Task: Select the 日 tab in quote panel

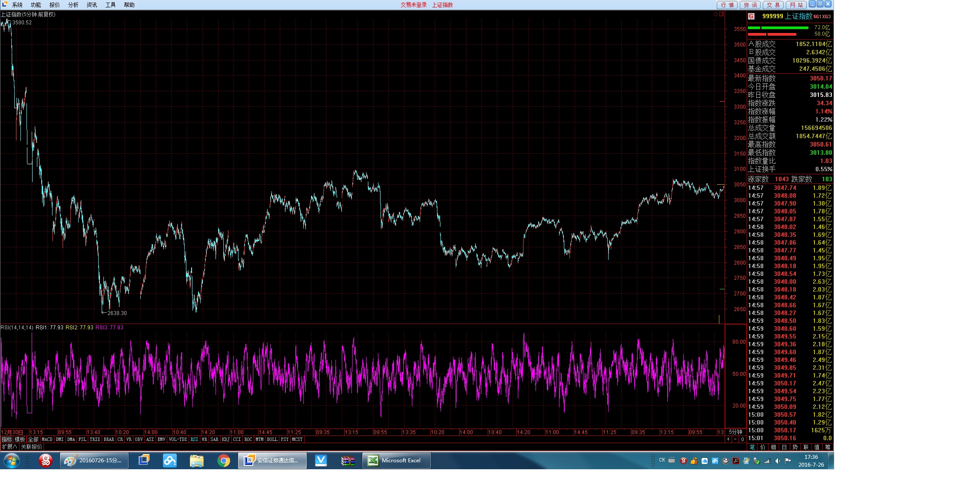Action: [785, 447]
